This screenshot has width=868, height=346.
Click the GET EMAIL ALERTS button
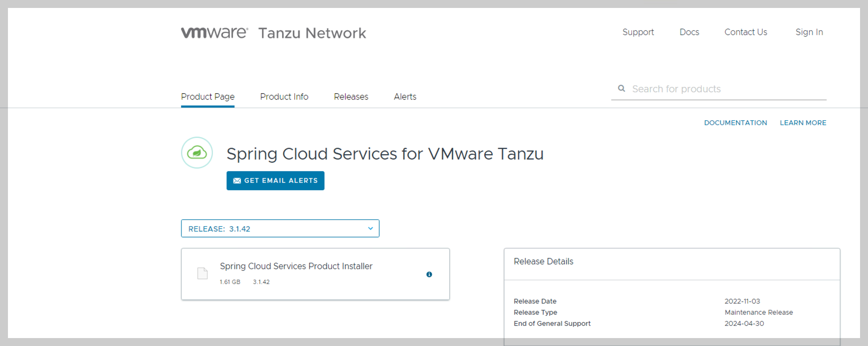coord(275,181)
